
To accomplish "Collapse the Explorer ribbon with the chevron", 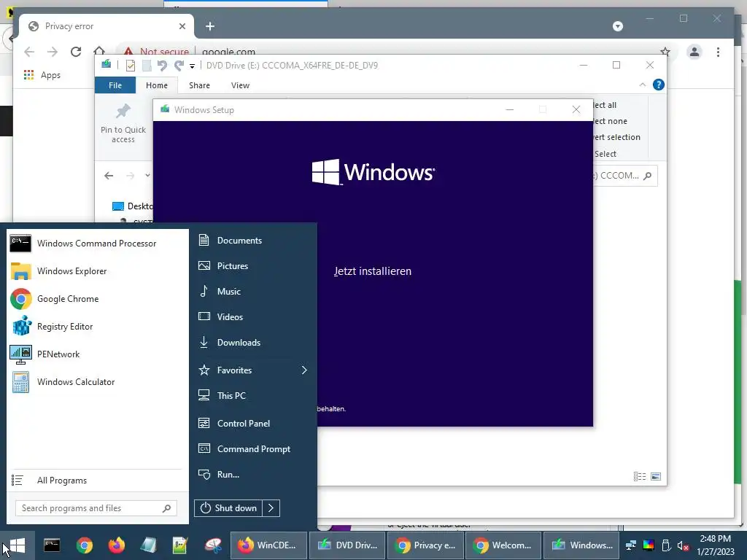I will coord(643,85).
